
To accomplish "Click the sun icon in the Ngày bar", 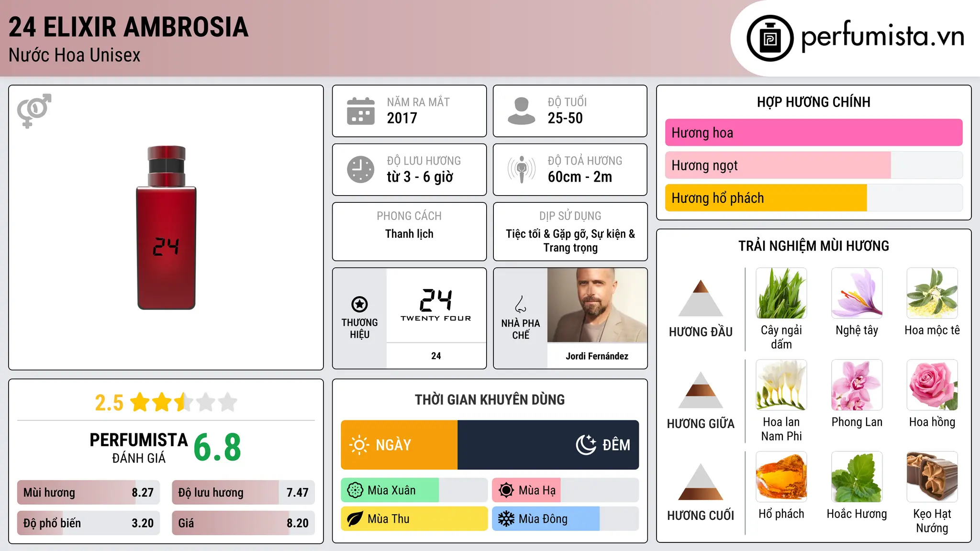I will click(359, 445).
